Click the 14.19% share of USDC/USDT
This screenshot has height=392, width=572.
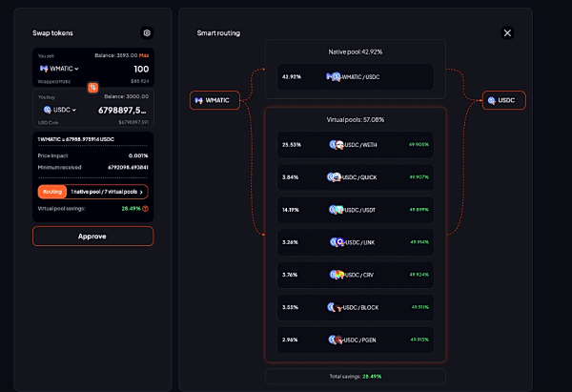[291, 210]
